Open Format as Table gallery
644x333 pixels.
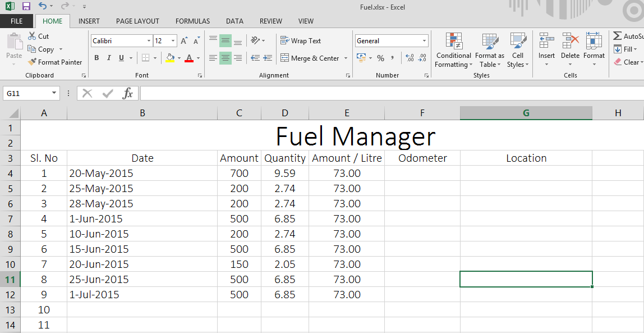490,50
